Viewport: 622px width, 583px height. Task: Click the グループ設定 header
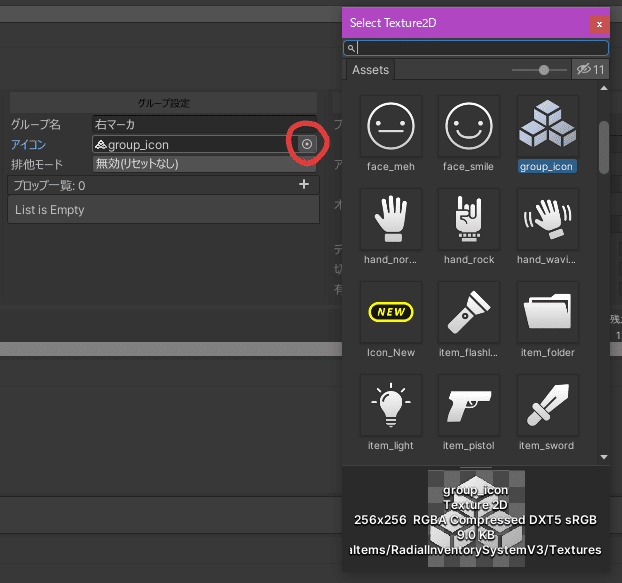pyautogui.click(x=163, y=103)
